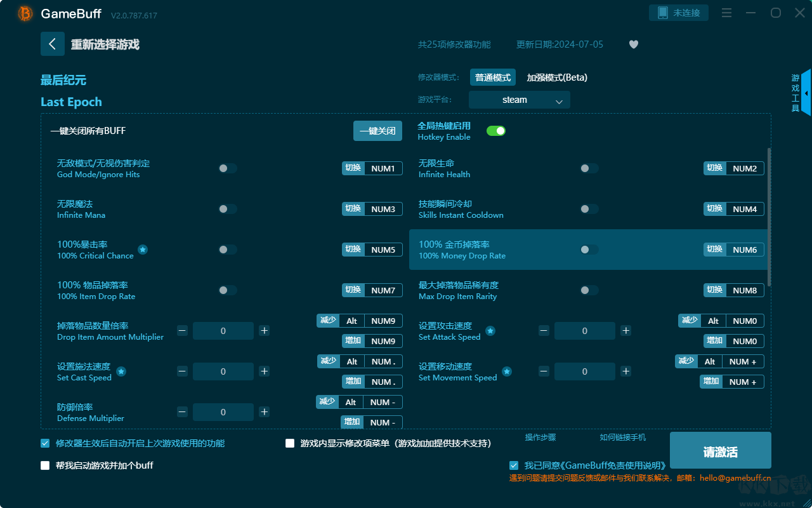Click the star badge beside Set Cast Speed
This screenshot has height=508, width=812.
tap(121, 371)
